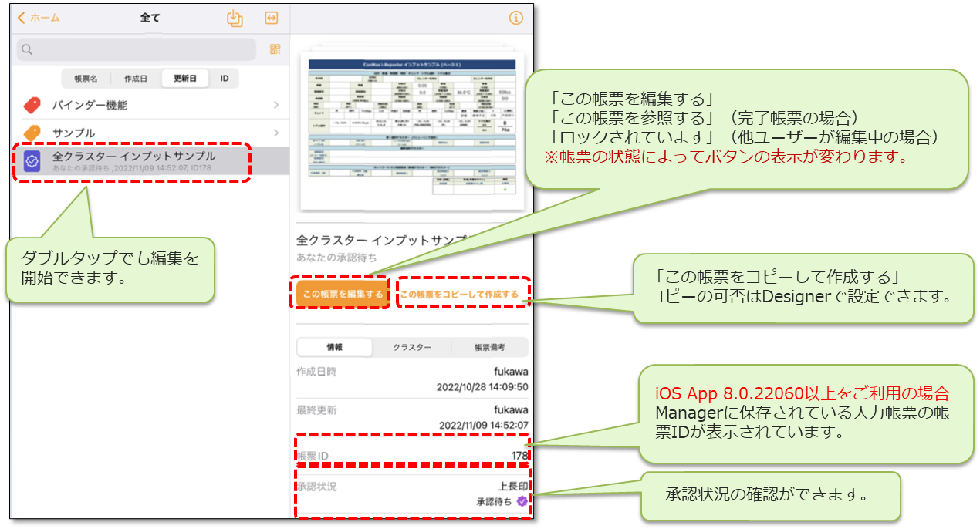Open the info icon at top right
The height and width of the screenshot is (529, 980).
[x=516, y=19]
